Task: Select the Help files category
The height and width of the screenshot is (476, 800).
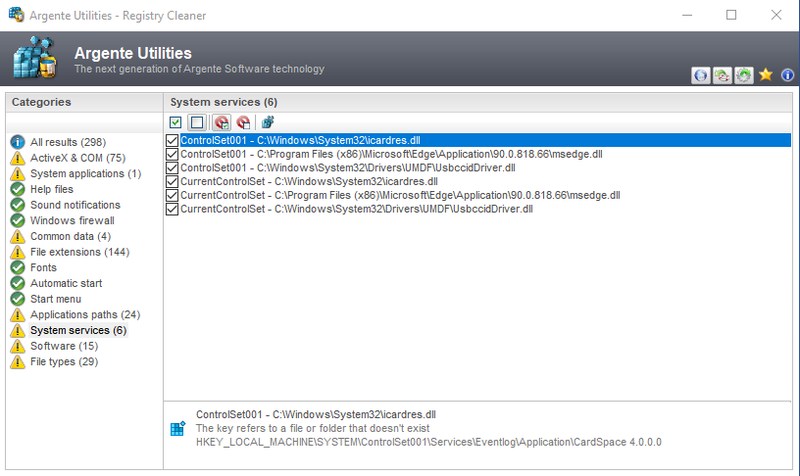Action: (x=52, y=189)
